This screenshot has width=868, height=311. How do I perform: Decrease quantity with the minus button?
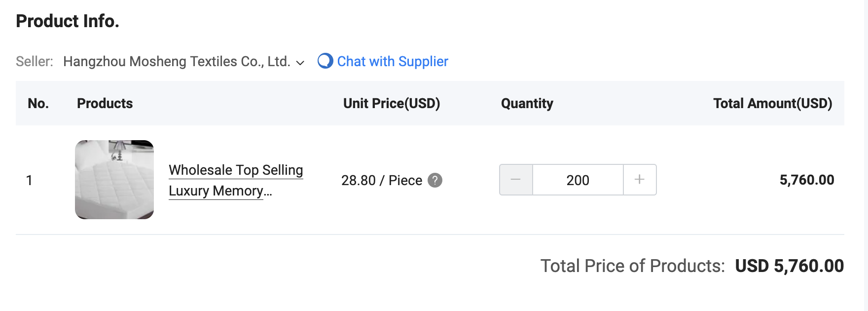point(516,180)
